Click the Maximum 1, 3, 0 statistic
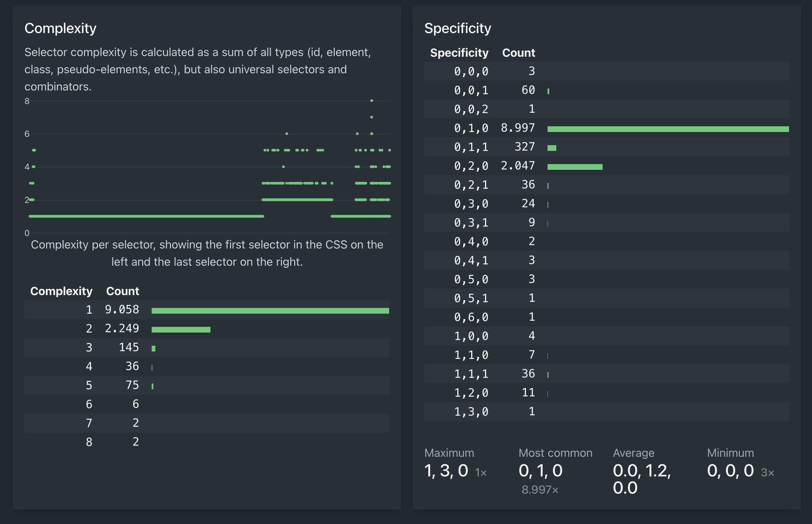 [x=446, y=471]
